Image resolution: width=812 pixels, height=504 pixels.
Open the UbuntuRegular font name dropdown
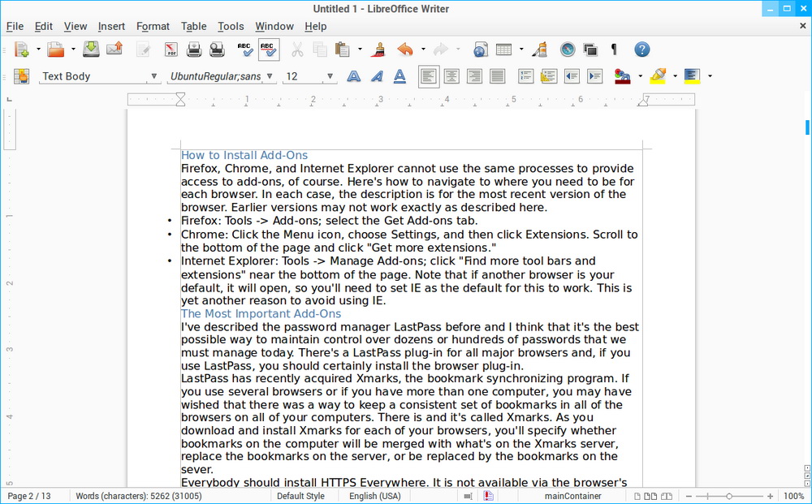point(270,76)
